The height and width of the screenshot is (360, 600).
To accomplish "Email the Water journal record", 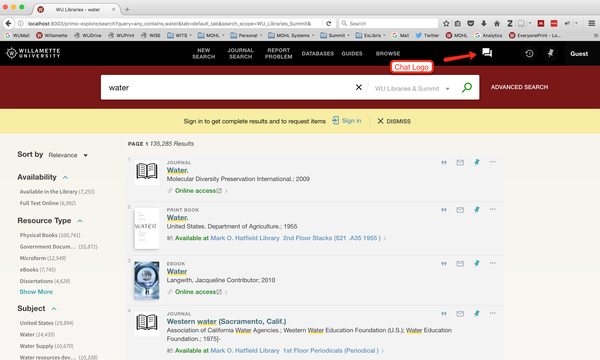I will pyautogui.click(x=460, y=163).
